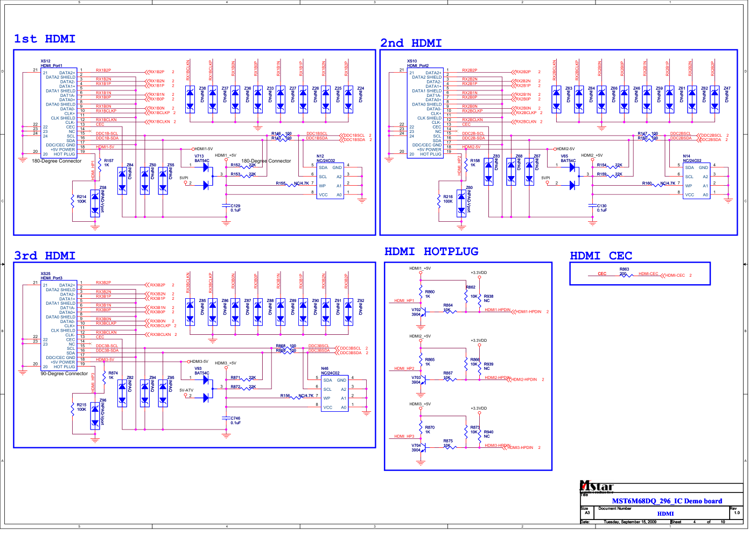Click the MStar logo in title block
This screenshot has height=534, width=756.
(x=596, y=487)
